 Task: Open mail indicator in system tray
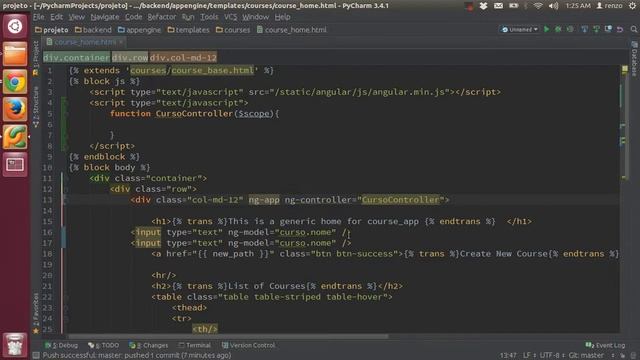(x=498, y=6)
